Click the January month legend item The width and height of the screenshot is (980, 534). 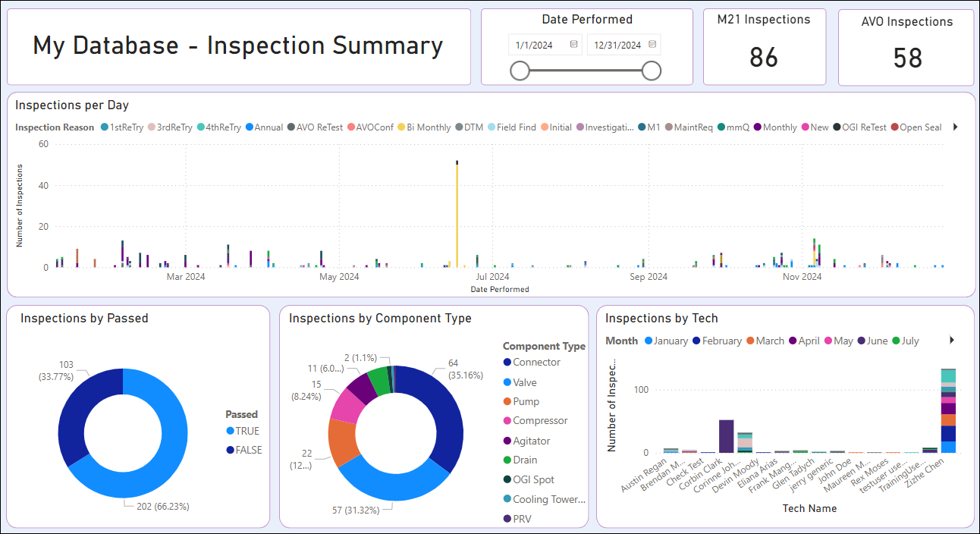[x=666, y=341]
